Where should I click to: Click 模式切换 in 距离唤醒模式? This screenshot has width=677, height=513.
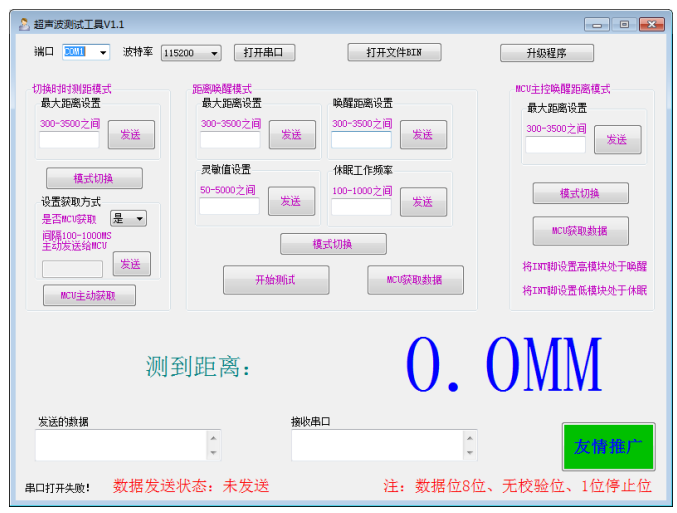click(x=333, y=244)
